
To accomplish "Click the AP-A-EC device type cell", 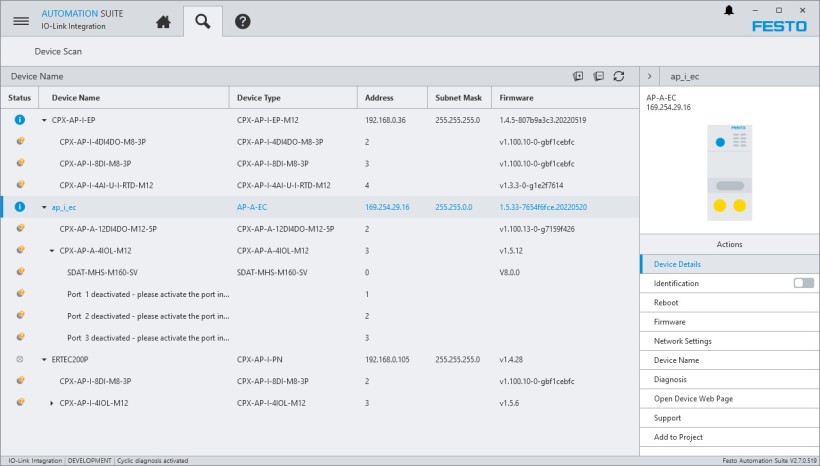I will click(252, 208).
